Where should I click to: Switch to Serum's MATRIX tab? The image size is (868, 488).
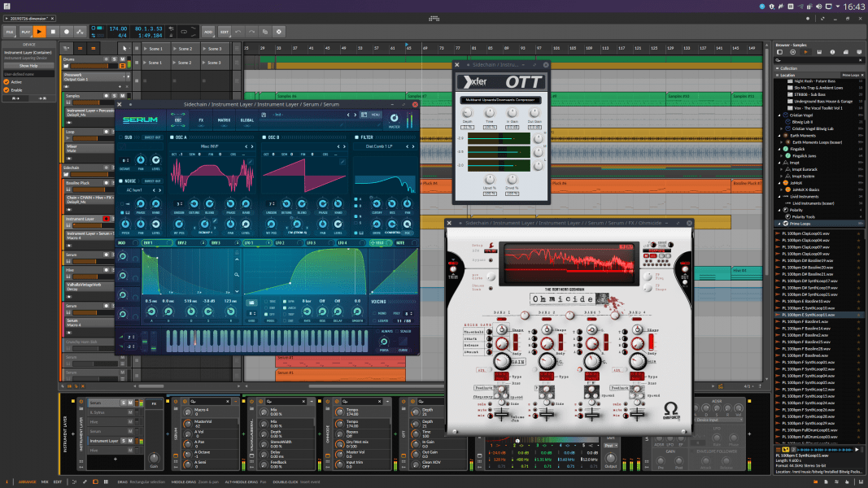[x=225, y=120]
